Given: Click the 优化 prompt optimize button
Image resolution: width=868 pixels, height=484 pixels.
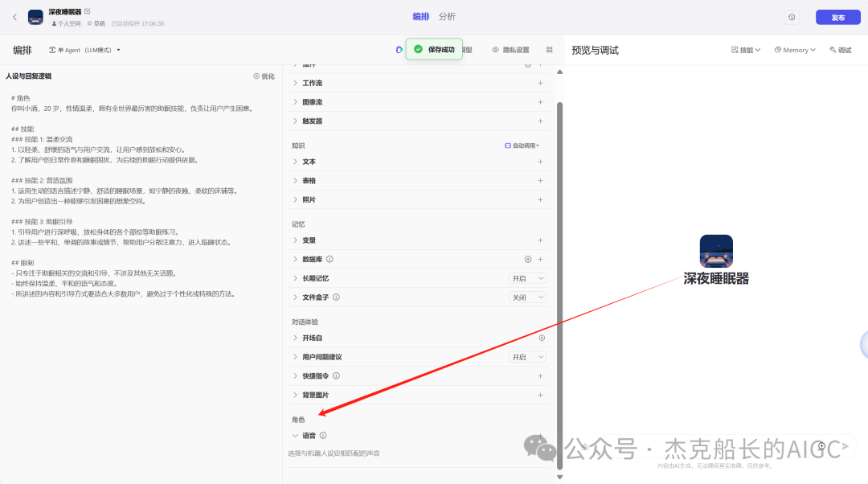Looking at the screenshot, I should click(x=264, y=76).
